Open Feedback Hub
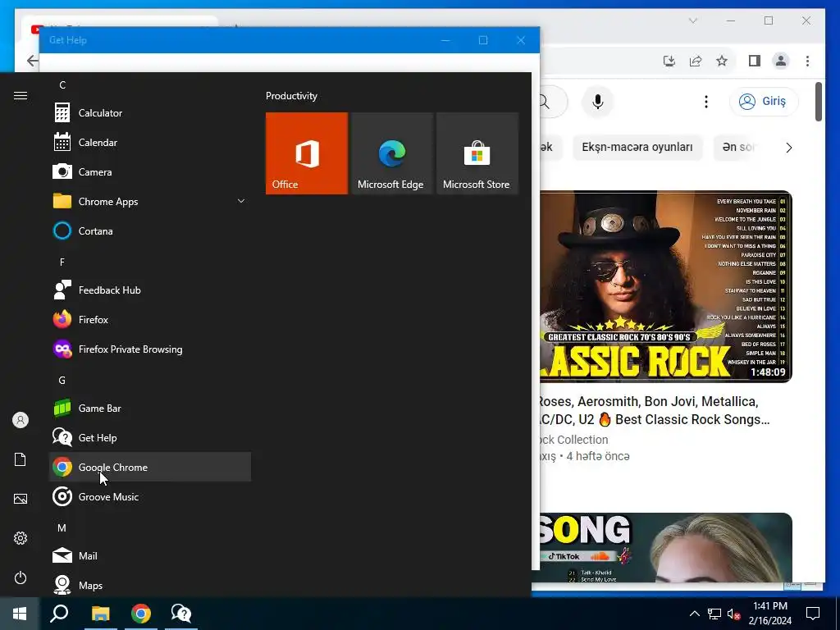This screenshot has width=840, height=630. pos(150,290)
